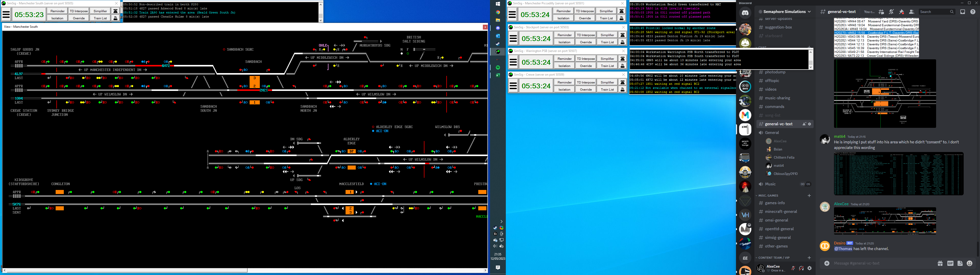The width and height of the screenshot is (980, 275).
Task: Open emoji picker in message bar
Action: 969,263
